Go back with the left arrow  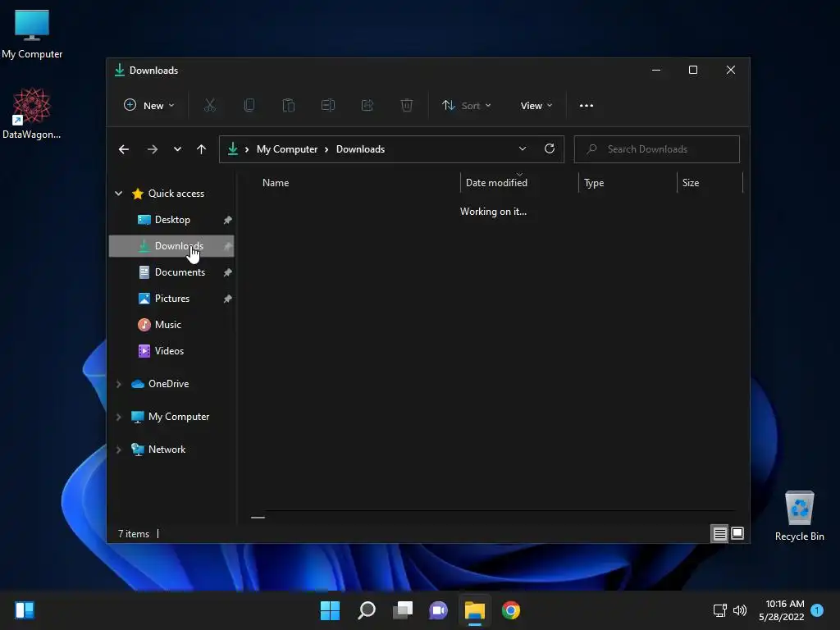coord(124,149)
